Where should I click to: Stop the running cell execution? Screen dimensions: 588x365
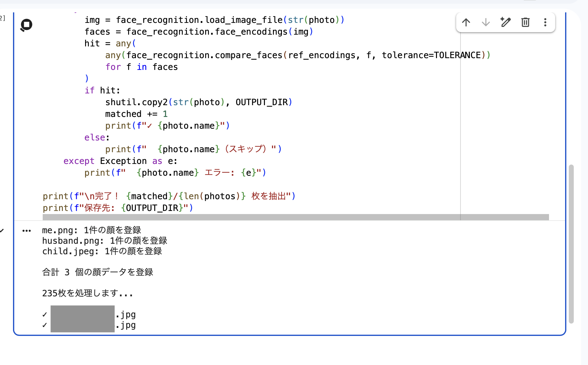point(26,25)
